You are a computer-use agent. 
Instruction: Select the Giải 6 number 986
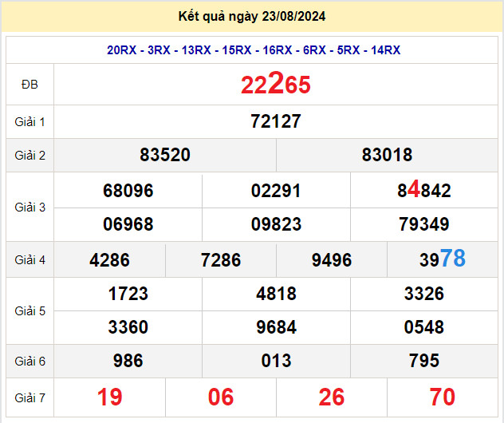pos(128,361)
